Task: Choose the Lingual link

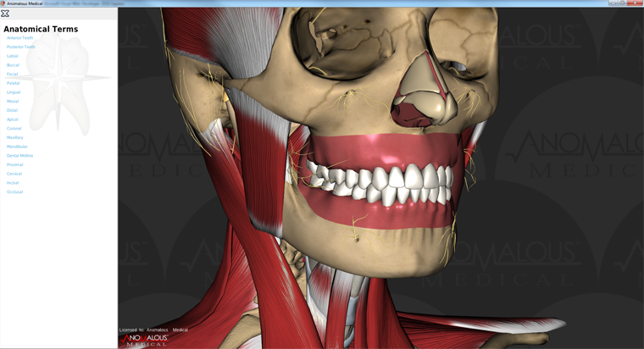Action: [14, 92]
